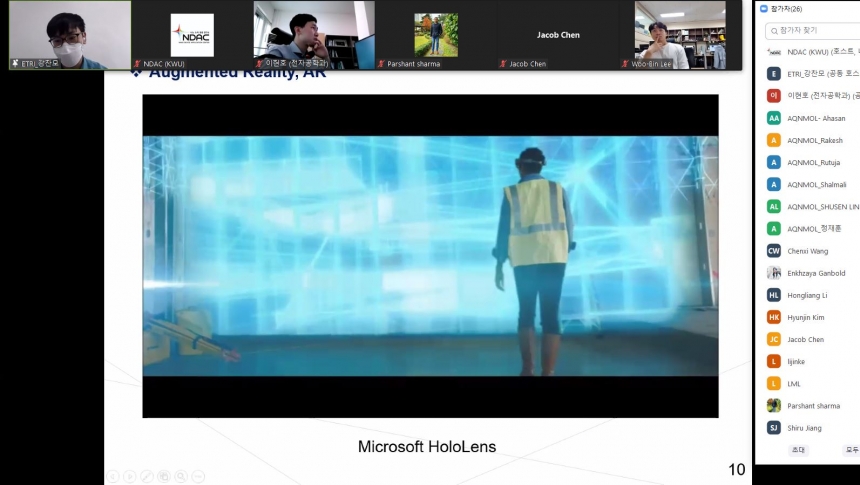The width and height of the screenshot is (860, 485).
Task: Click the dark 'E' avatar of ETRI participant
Action: [774, 74]
